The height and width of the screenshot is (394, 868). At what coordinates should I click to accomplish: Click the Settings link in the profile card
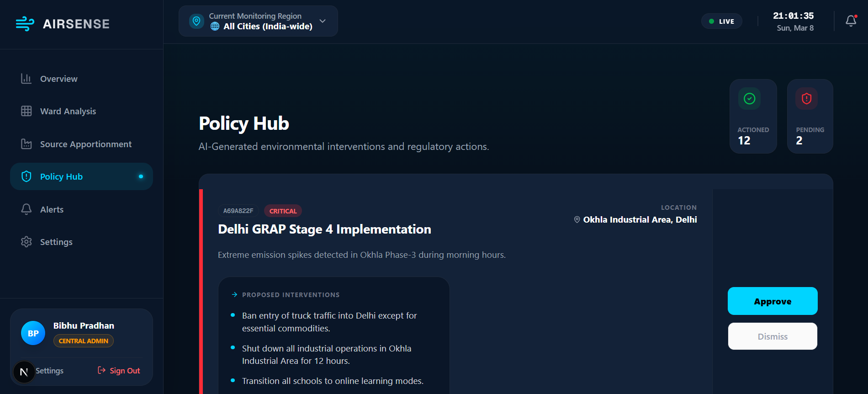click(49, 371)
